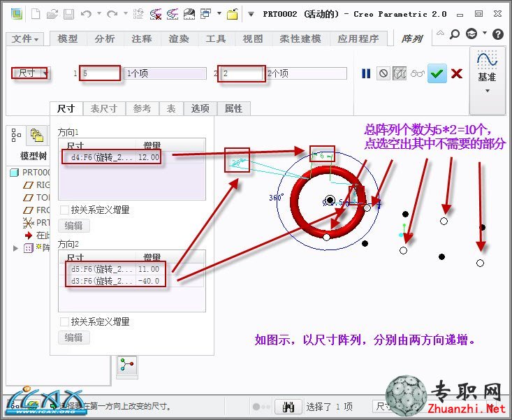The image size is (512, 420).
Task: Open the 表尺寸 panel tab
Action: point(104,108)
